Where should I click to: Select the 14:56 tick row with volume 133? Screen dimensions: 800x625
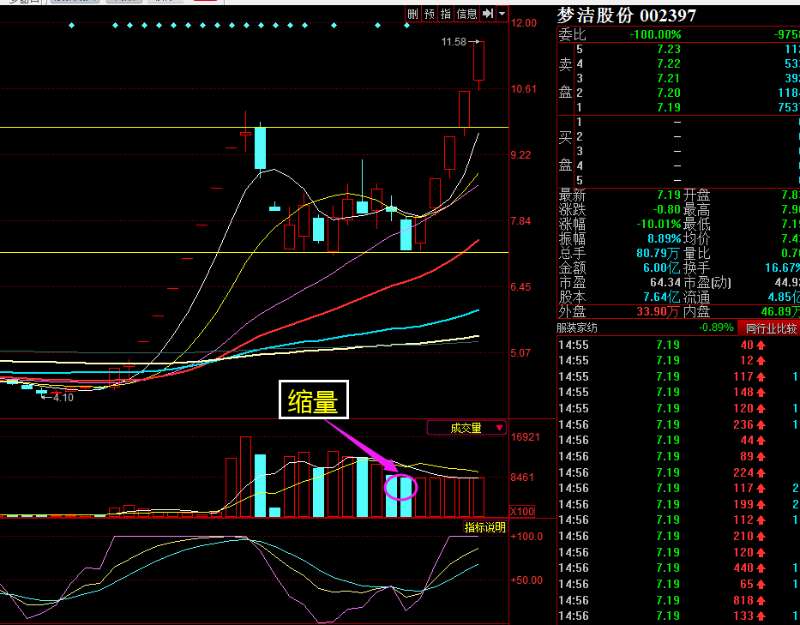679,616
